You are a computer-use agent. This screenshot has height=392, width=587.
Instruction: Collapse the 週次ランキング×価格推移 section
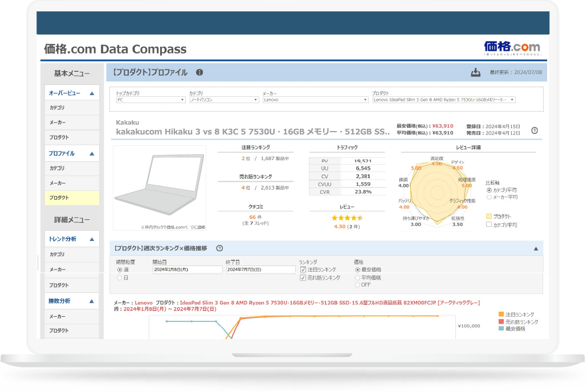click(x=536, y=248)
